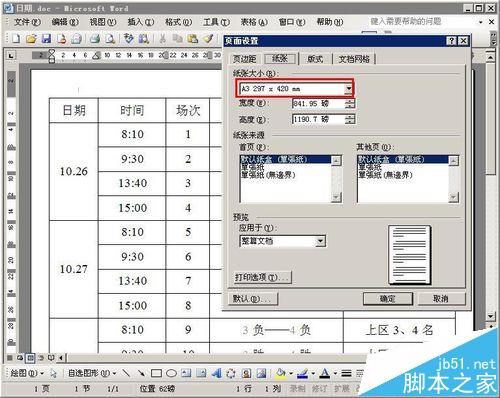Select the Oval drawing tool
The height and width of the screenshot is (398, 500).
[x=171, y=373]
